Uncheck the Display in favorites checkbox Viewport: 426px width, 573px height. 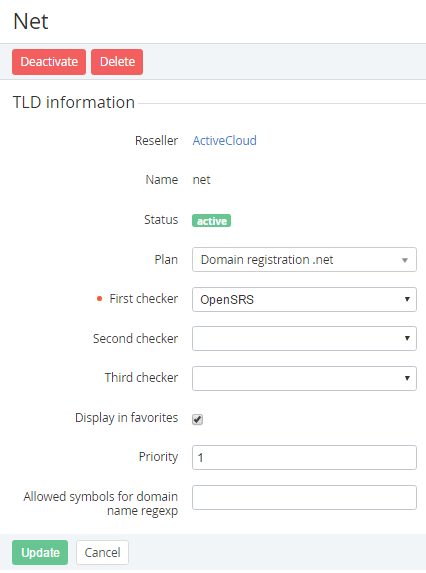tap(198, 419)
